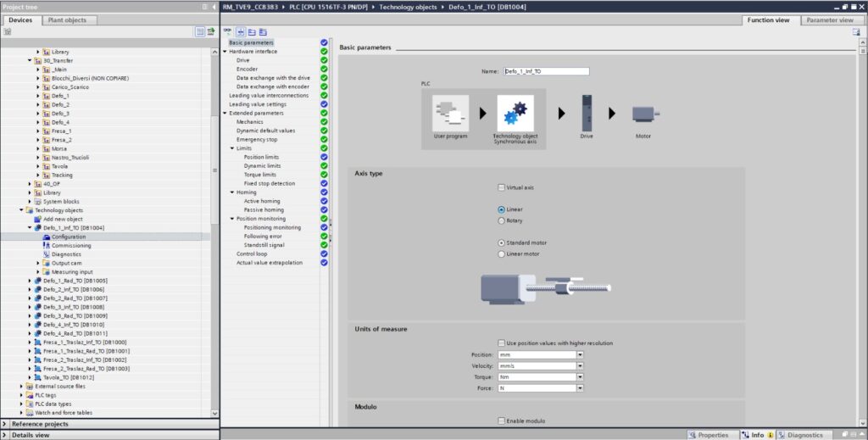Click the project tree panel layout icon
This screenshot has width=868, height=440.
coord(205,7)
